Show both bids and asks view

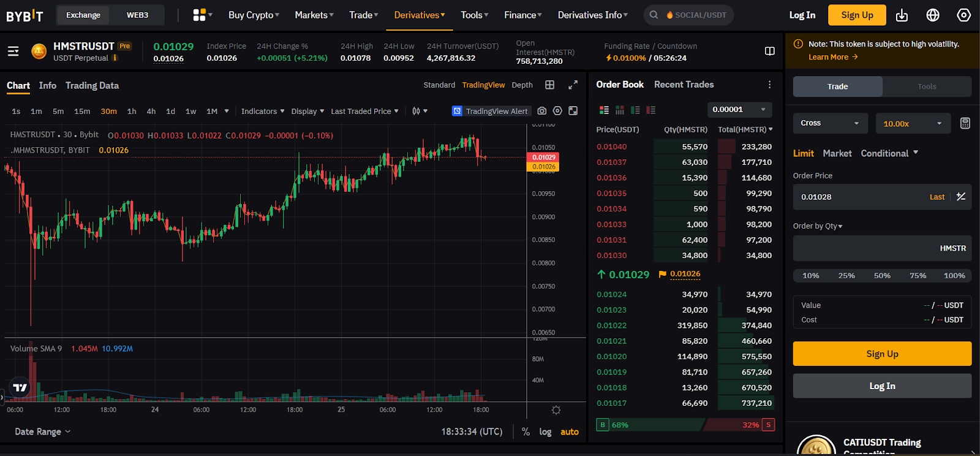604,110
